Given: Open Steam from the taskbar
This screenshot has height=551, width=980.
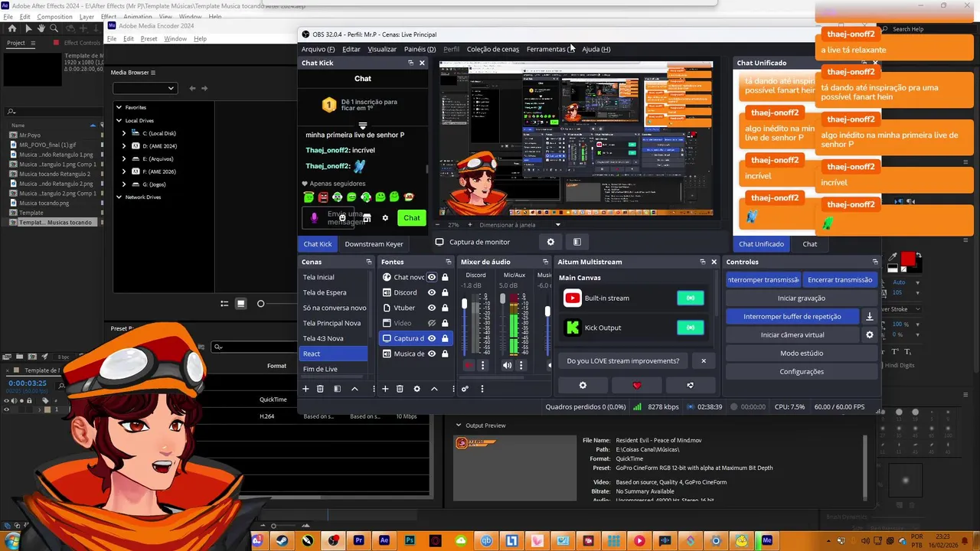Looking at the screenshot, I should coord(283,540).
